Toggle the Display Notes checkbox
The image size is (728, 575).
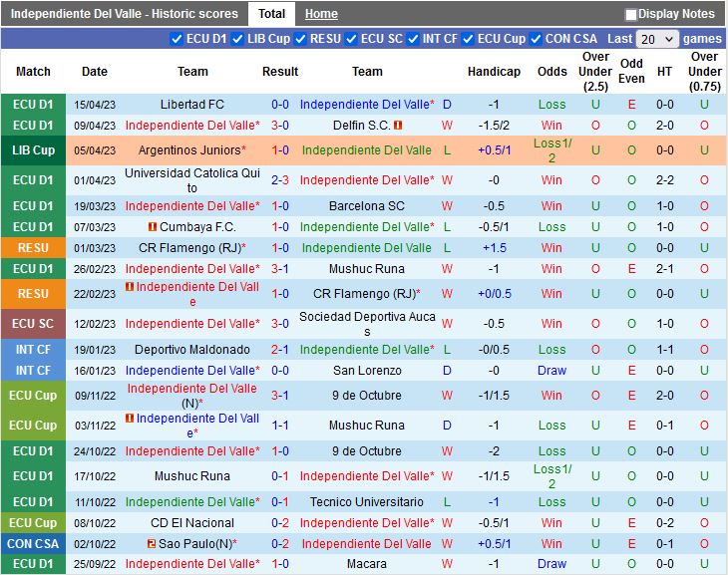(630, 15)
